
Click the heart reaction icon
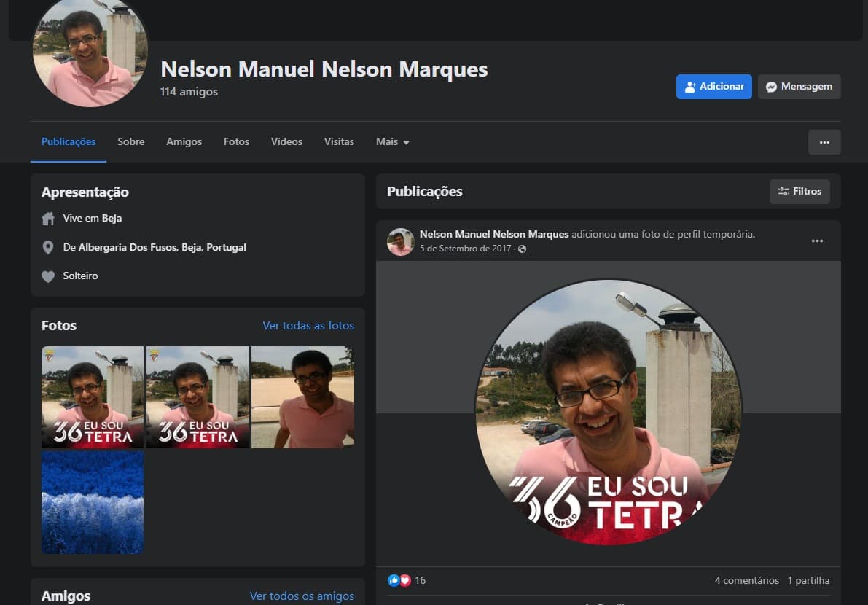click(404, 580)
